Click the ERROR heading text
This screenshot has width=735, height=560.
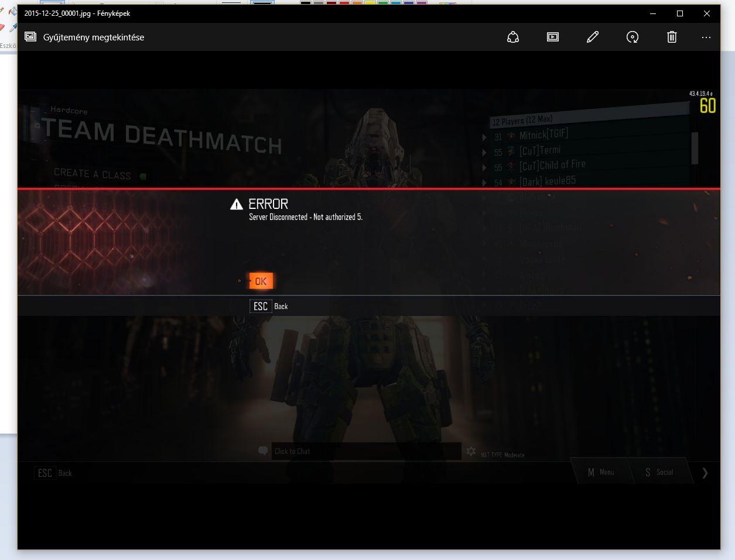pyautogui.click(x=268, y=204)
